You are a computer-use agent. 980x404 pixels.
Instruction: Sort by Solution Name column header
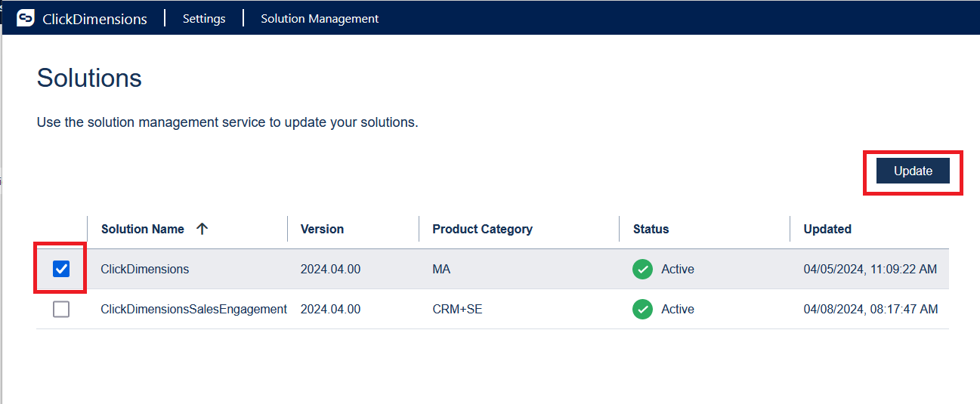[143, 229]
